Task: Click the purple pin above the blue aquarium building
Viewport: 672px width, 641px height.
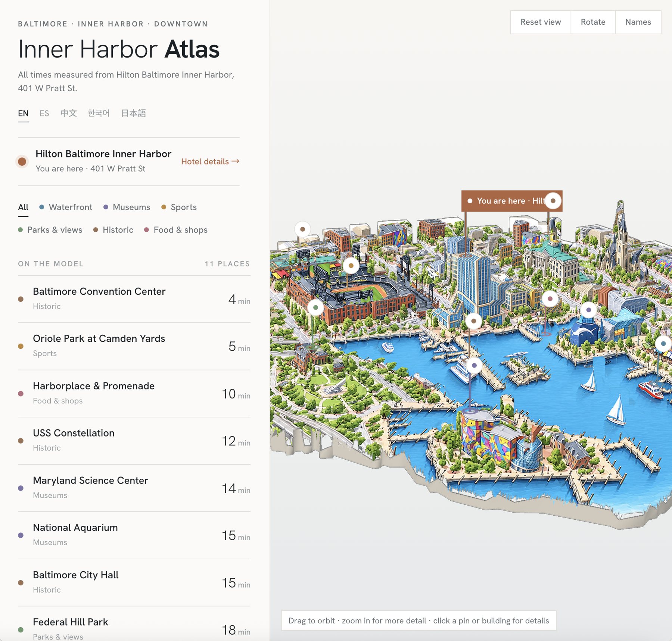Action: [589, 310]
